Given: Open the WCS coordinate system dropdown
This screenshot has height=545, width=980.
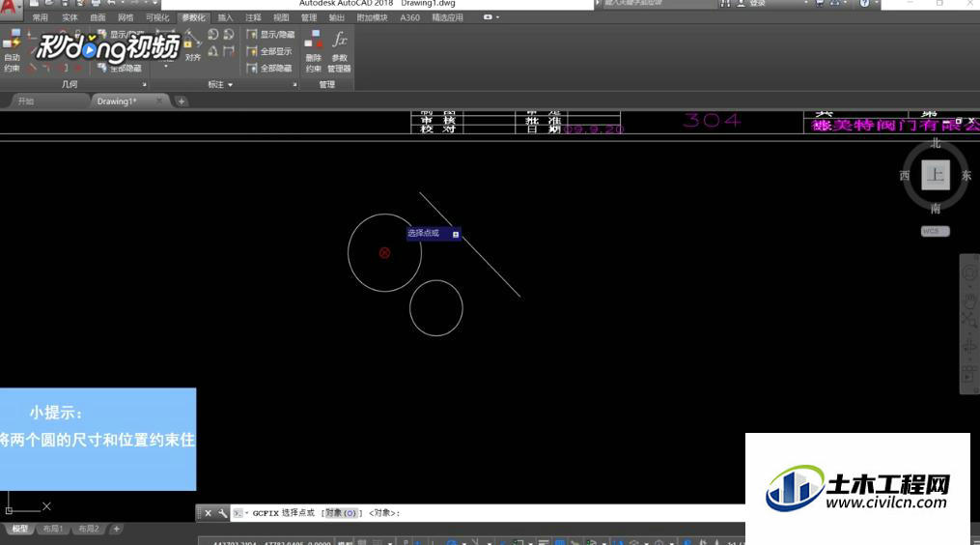Looking at the screenshot, I should click(x=935, y=231).
